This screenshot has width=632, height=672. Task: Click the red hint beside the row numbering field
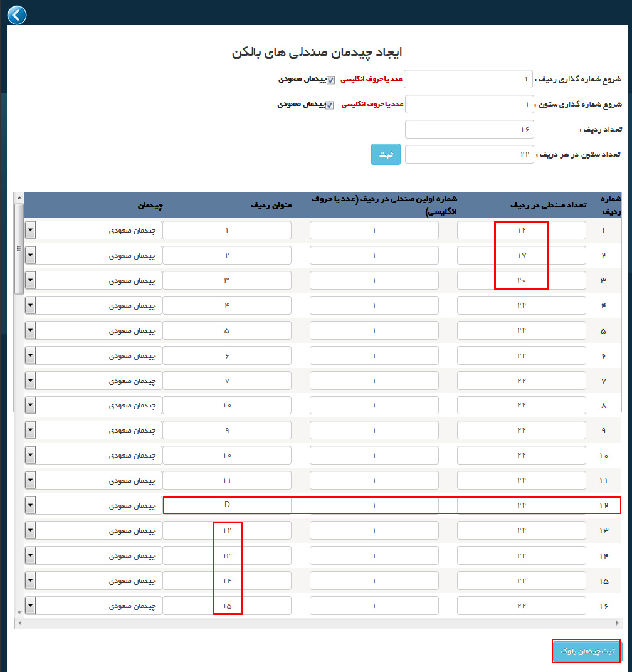tap(371, 79)
